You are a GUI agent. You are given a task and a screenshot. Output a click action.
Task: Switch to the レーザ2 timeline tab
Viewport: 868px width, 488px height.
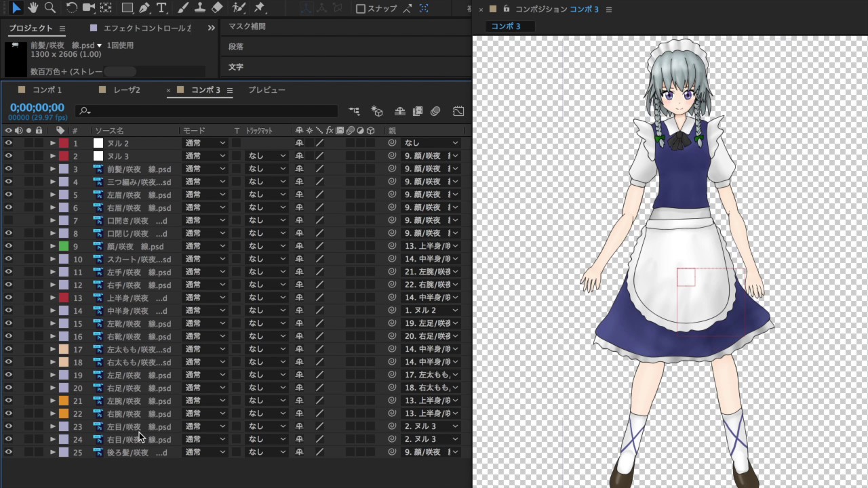point(127,90)
